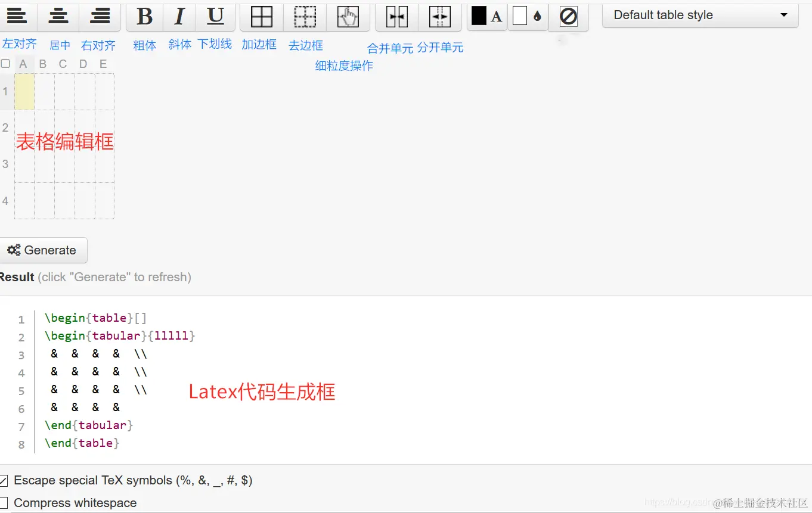812x513 pixels.
Task: Select the 合并单元 merge cells tool
Action: pyautogui.click(x=396, y=17)
